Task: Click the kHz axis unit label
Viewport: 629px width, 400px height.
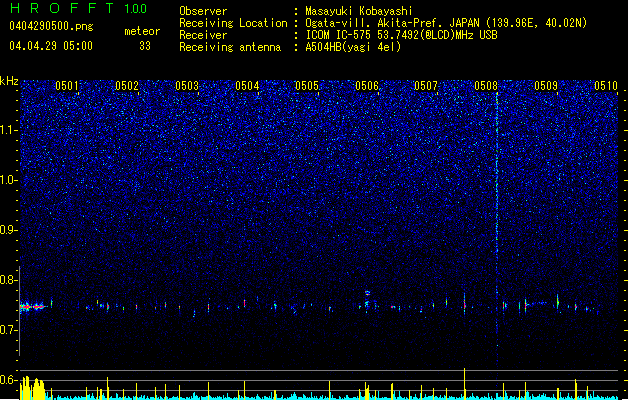Action: [x=9, y=81]
